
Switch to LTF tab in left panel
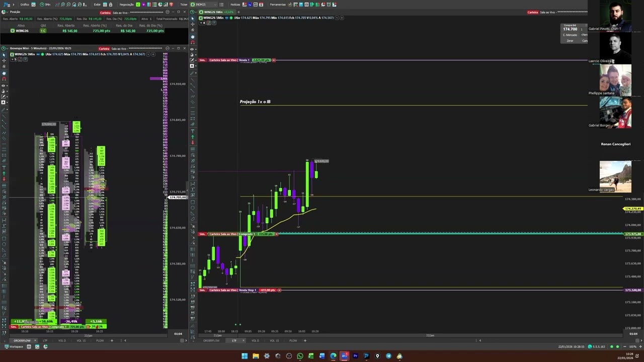[x=45, y=340]
